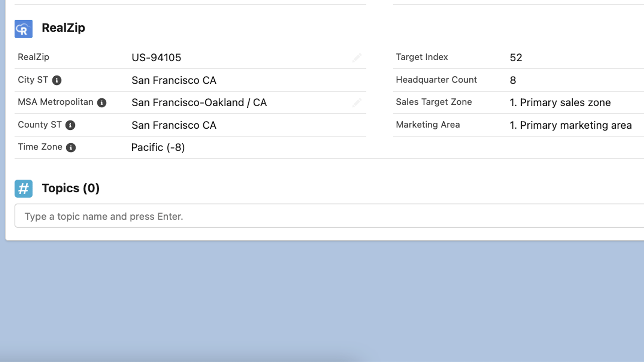644x362 pixels.
Task: Click the Target Index value 52
Action: coord(516,58)
